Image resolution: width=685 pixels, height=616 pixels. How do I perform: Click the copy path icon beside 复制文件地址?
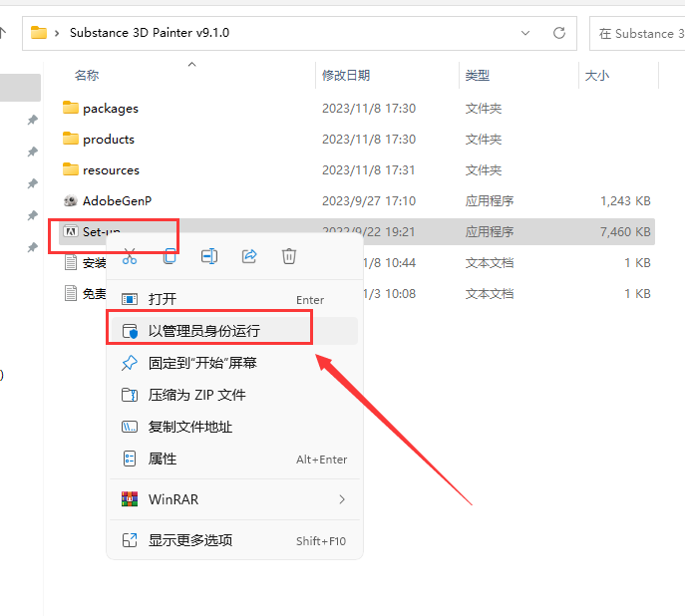[x=130, y=427]
